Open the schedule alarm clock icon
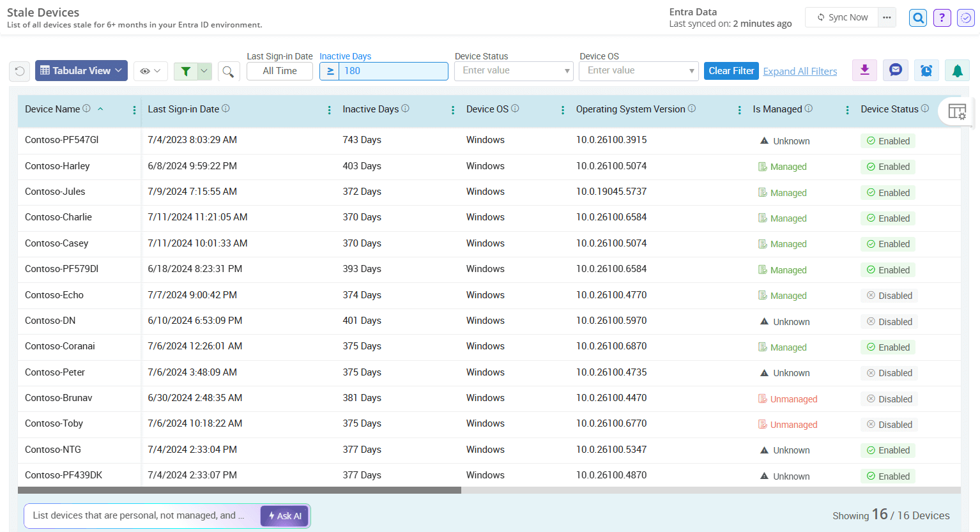The width and height of the screenshot is (980, 532). pyautogui.click(x=926, y=70)
